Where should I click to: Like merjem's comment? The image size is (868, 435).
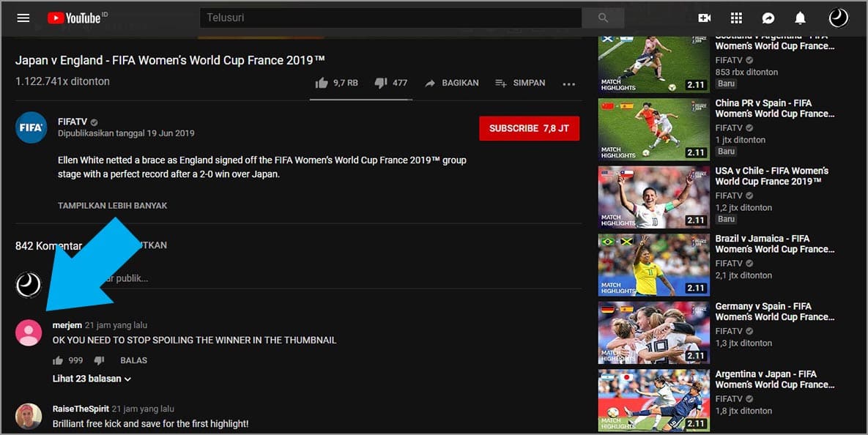point(58,360)
